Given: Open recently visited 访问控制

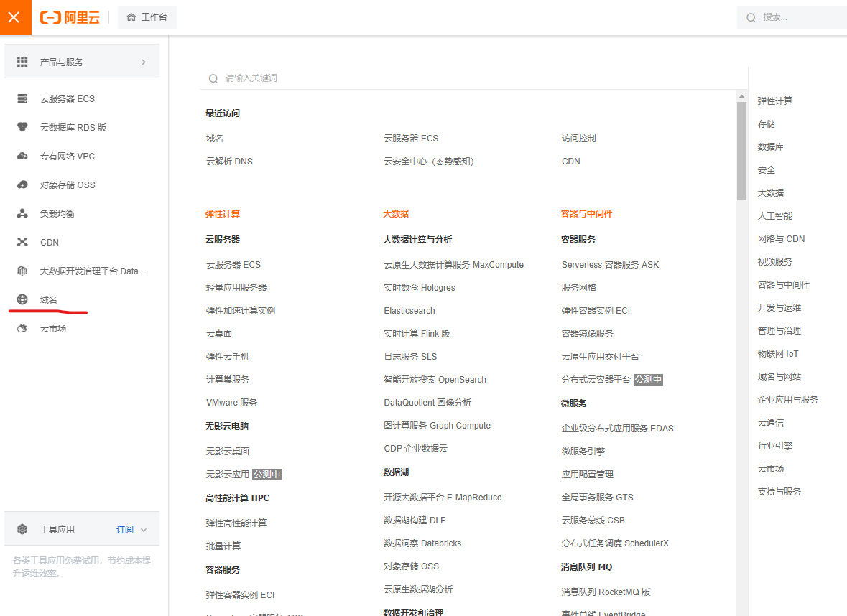Looking at the screenshot, I should 578,139.
